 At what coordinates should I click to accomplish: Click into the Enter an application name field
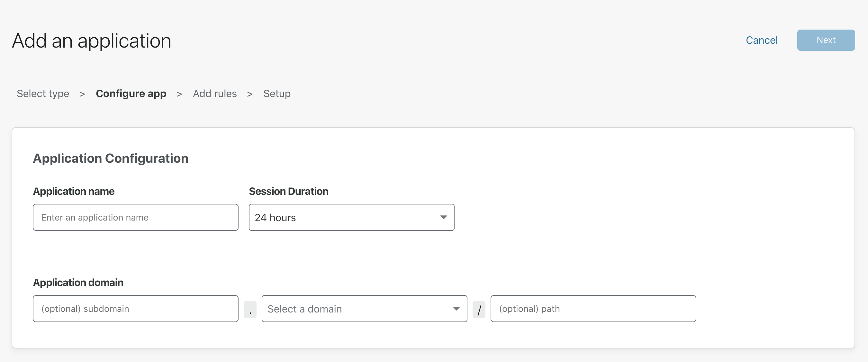tap(135, 217)
